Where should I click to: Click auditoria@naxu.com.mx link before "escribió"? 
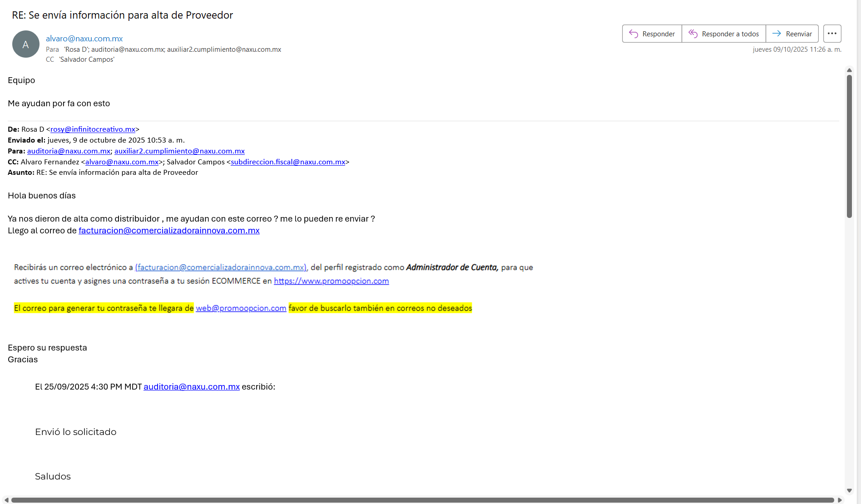[x=192, y=387]
